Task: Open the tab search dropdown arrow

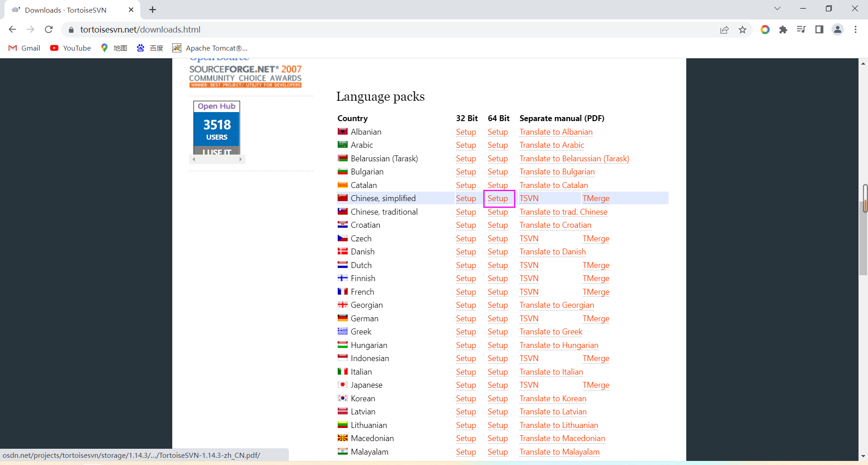Action: click(777, 9)
